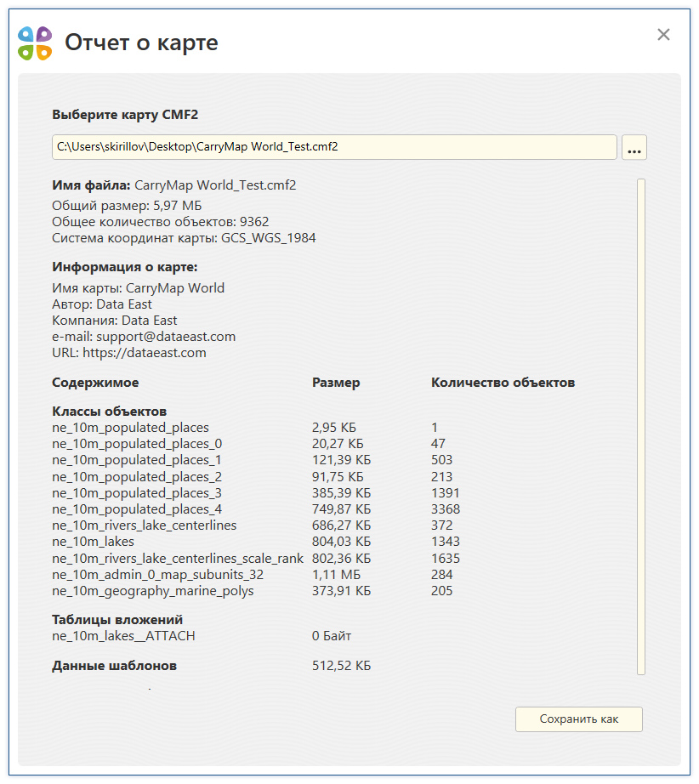Click the object count 372

click(441, 526)
